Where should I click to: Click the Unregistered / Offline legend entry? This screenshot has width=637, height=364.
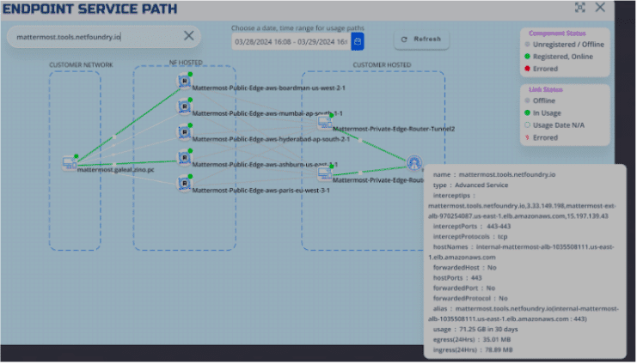pyautogui.click(x=566, y=44)
